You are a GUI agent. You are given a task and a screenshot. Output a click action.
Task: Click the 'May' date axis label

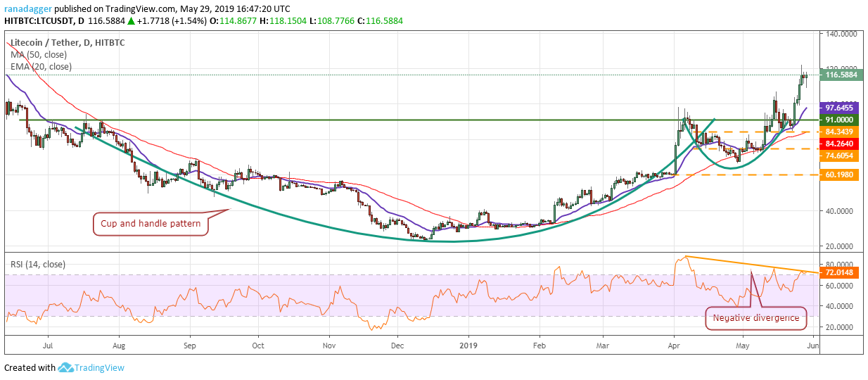click(743, 346)
